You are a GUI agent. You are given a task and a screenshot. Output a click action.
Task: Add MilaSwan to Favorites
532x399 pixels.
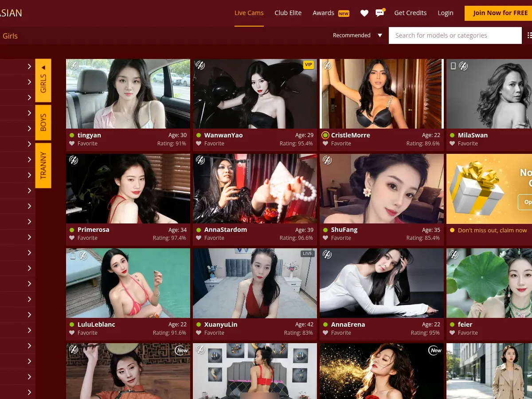(x=464, y=144)
